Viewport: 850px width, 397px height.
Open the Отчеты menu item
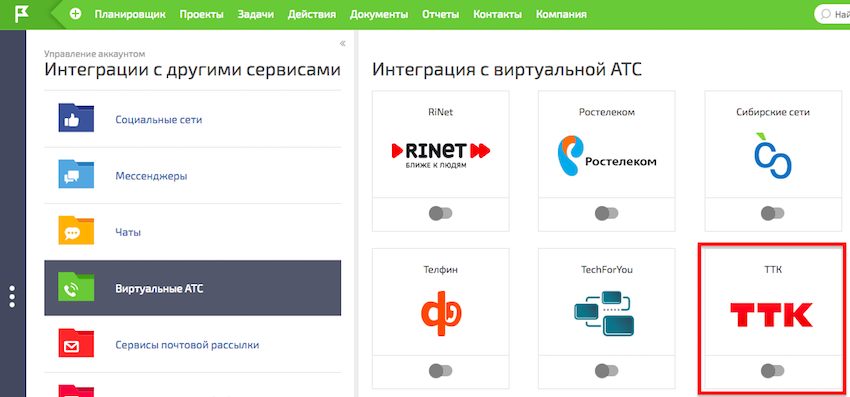pos(440,15)
